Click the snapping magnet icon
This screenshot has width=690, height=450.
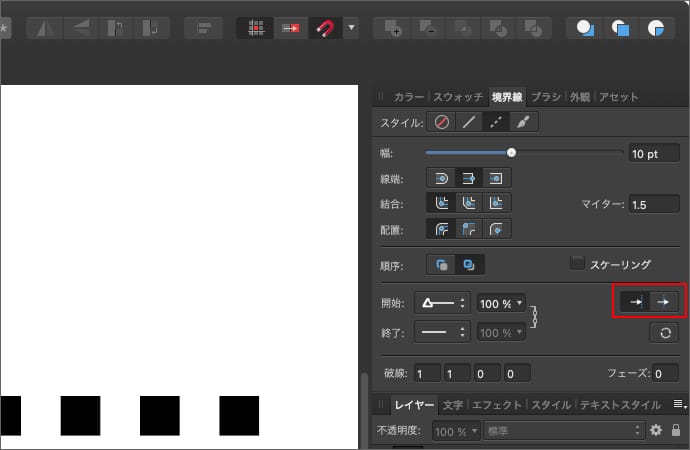pos(324,28)
